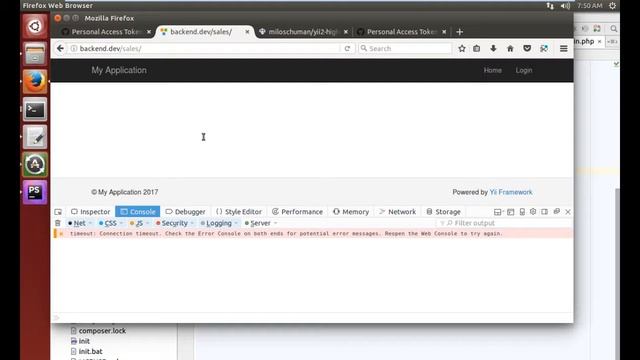Open the Style Editor tab

point(239,211)
